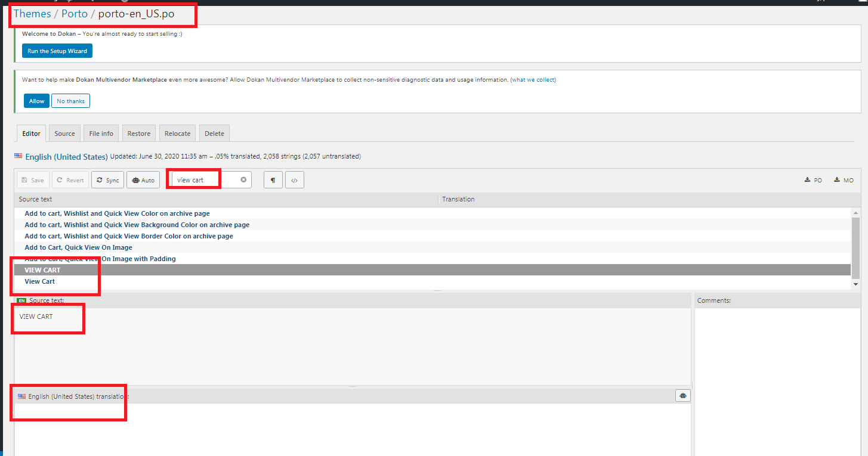Screen dimensions: 868x456
Task: Decline with No thanks button
Action: coord(70,101)
